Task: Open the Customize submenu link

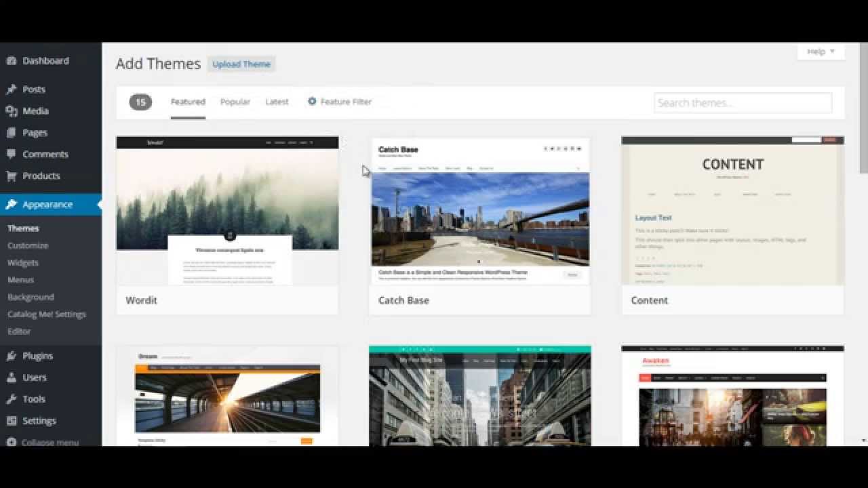Action: pos(28,245)
